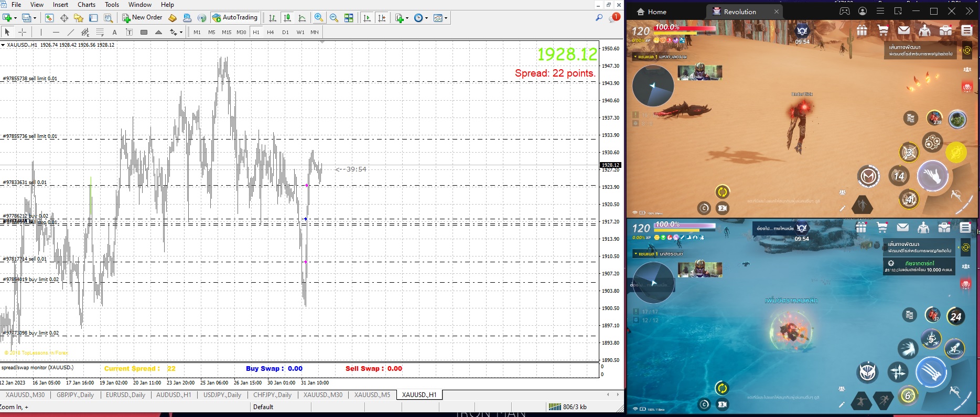
Task: Click skill 14 button in top game
Action: point(899,176)
